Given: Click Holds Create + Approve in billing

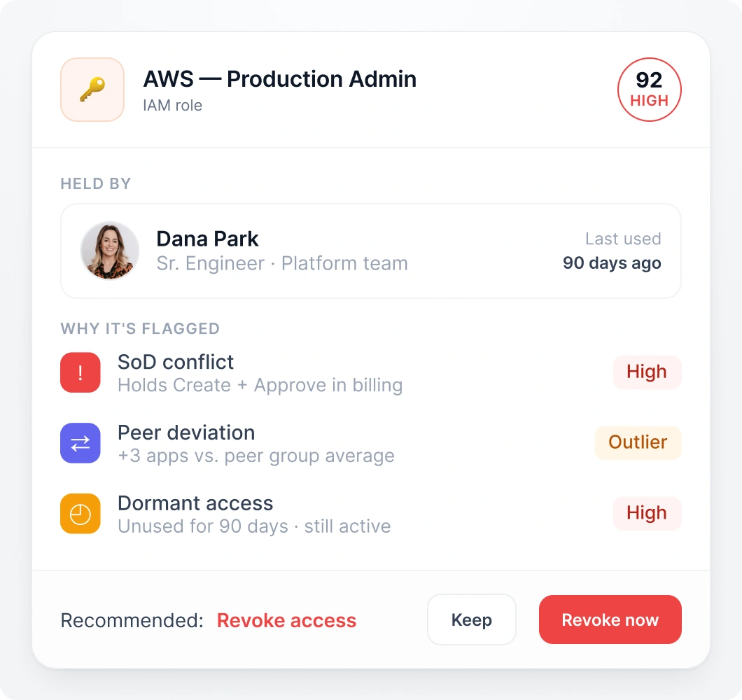Looking at the screenshot, I should [x=260, y=385].
